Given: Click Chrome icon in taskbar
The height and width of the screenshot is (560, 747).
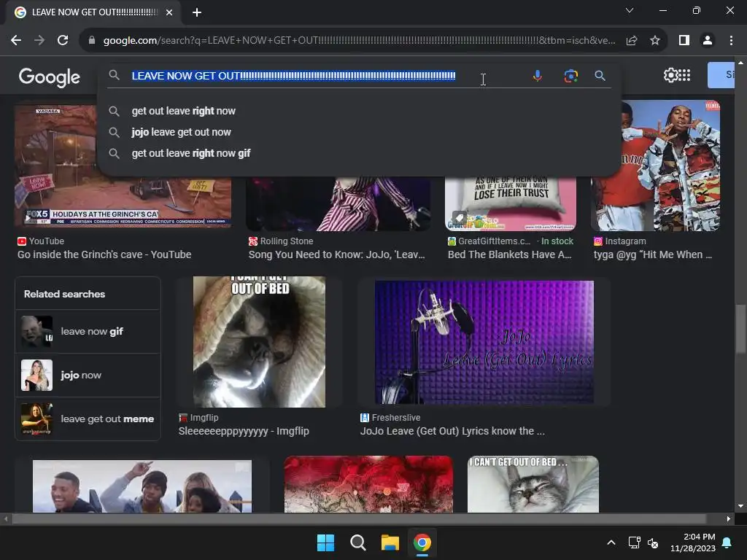Looking at the screenshot, I should click(x=422, y=542).
